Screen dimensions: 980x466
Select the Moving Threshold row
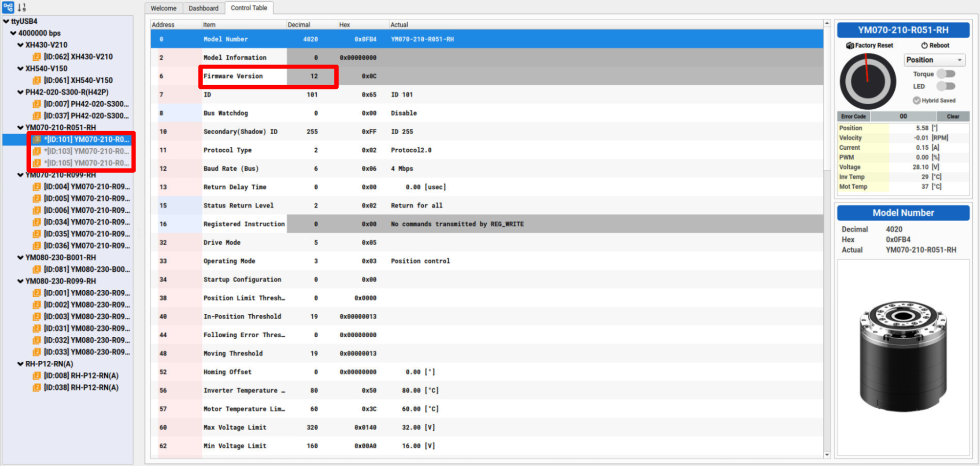(x=487, y=353)
